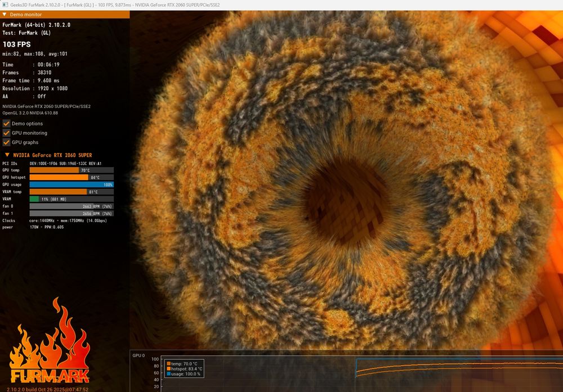Click the VRAM 11% (881 MB) bar
563x392 pixels.
(x=72, y=199)
